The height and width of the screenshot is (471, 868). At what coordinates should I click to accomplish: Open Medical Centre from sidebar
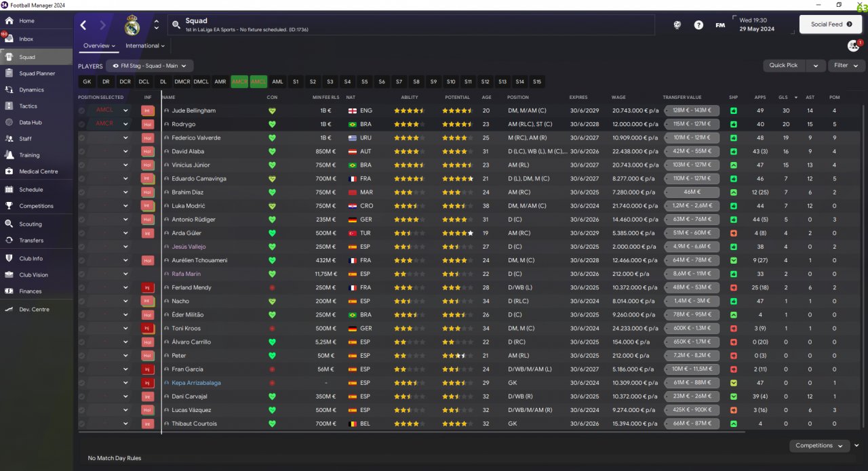[x=37, y=171]
